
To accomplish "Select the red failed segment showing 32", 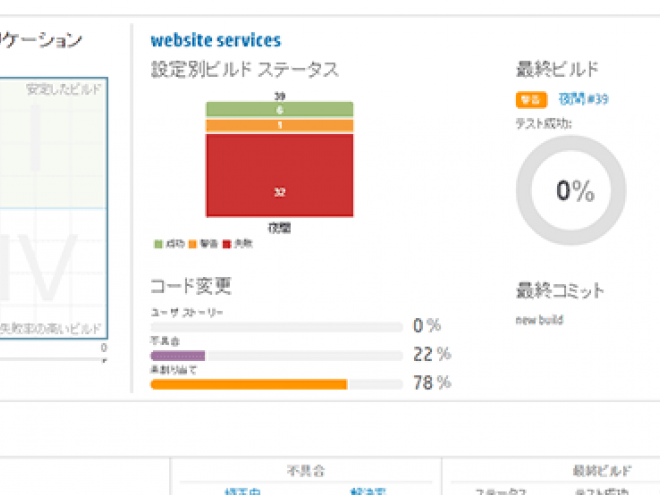I will click(x=279, y=175).
